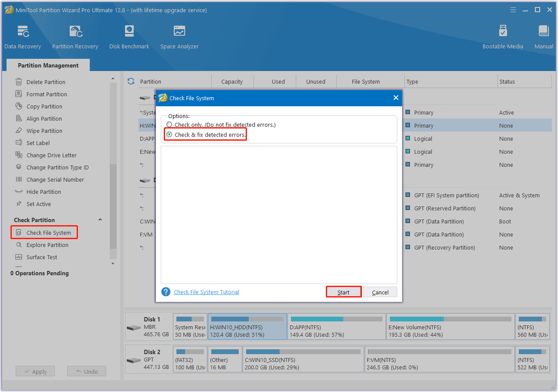
Task: Select (Other) 16 MB block on Disk 2
Action: click(225, 359)
